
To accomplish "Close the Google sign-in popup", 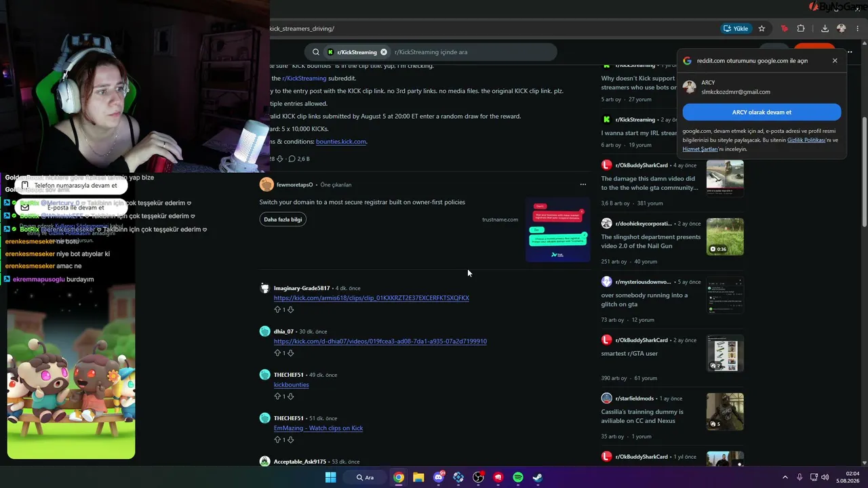I will tap(835, 60).
